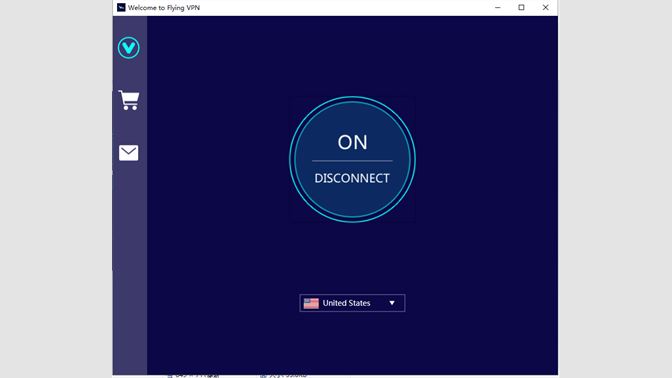Open the envelope contact mail icon
Screen dimensions: 672x378
pos(129,153)
